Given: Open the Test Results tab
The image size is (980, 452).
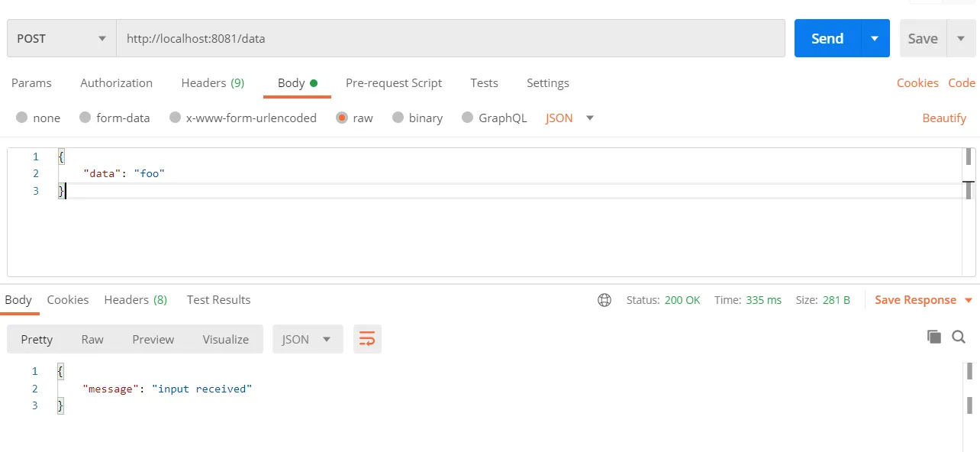Looking at the screenshot, I should (218, 299).
